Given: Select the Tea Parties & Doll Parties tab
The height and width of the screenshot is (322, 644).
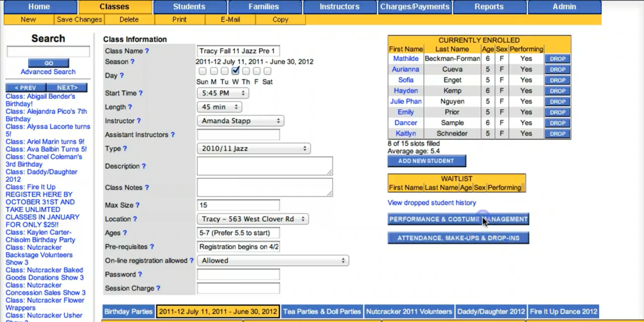Looking at the screenshot, I should [x=322, y=311].
